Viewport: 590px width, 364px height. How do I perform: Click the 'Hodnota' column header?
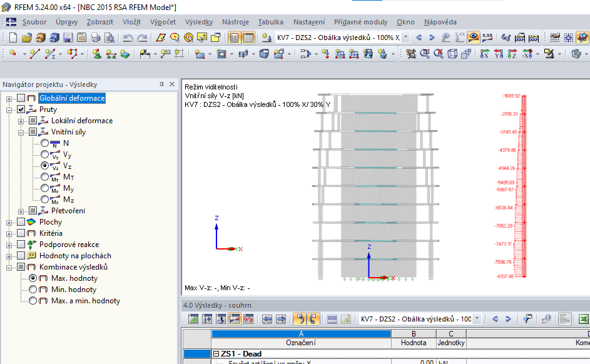(414, 343)
